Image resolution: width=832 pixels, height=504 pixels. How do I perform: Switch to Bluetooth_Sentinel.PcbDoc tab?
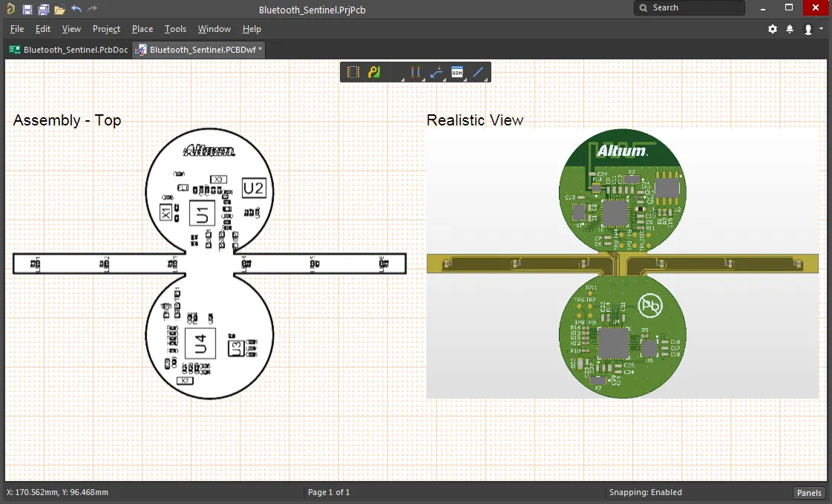click(69, 50)
